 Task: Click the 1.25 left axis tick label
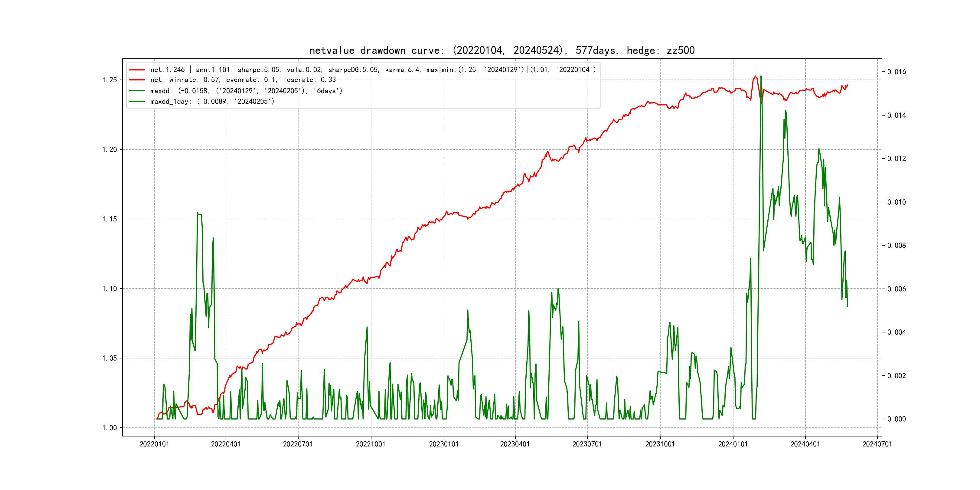109,80
